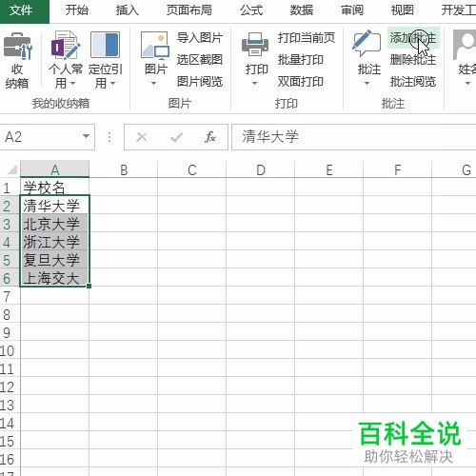This screenshot has height=476, width=476.
Task: Click the 个人常用 icon
Action: [x=66, y=45]
